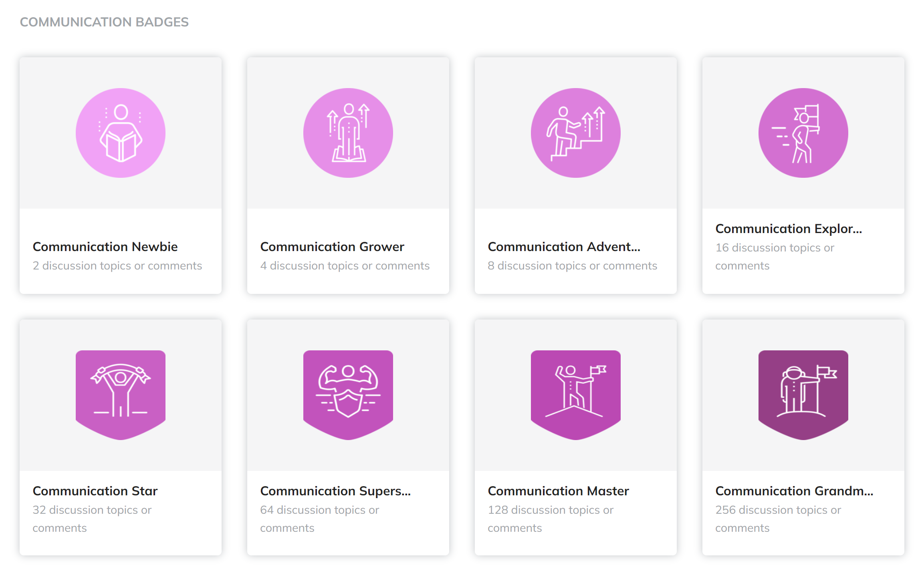Open the Communication Supers... badge title
The height and width of the screenshot is (575, 924).
coord(335,491)
